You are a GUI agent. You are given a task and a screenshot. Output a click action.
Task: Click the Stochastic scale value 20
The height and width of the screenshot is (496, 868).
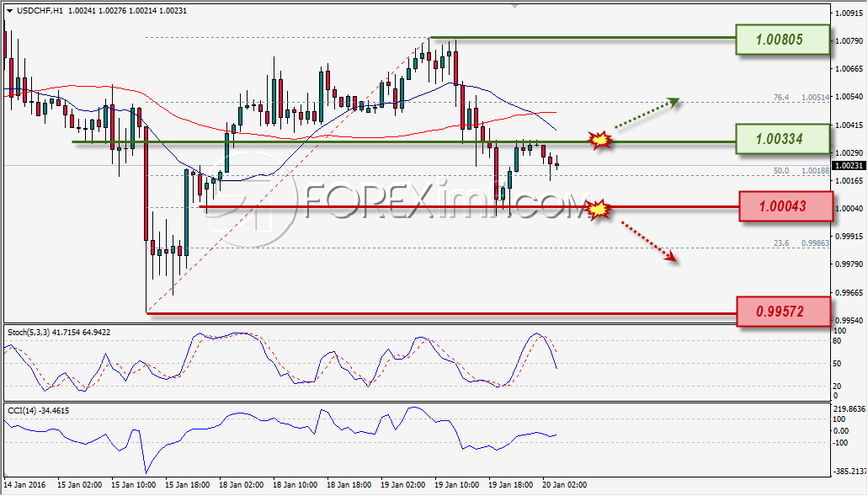[838, 387]
